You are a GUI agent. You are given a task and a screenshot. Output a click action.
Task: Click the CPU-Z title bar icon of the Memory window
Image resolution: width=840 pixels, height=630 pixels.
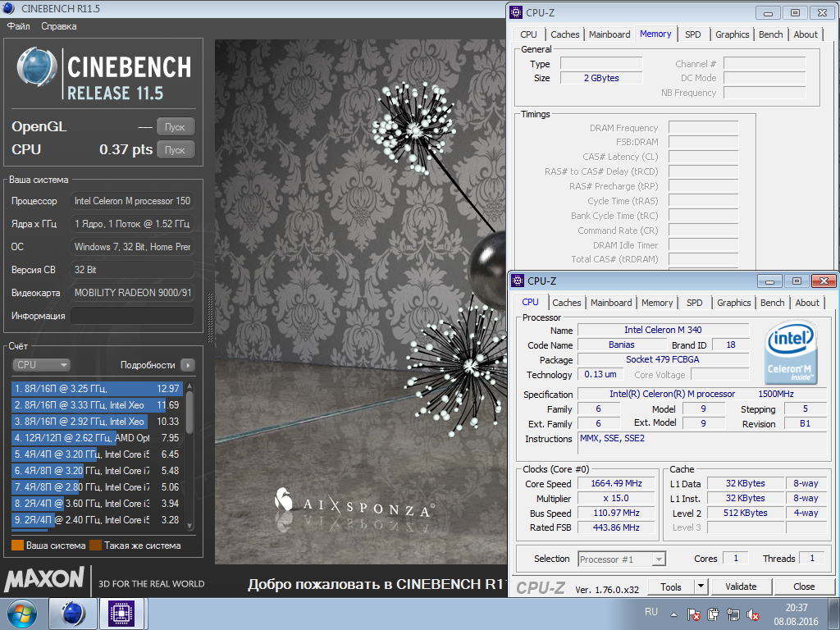tap(516, 12)
